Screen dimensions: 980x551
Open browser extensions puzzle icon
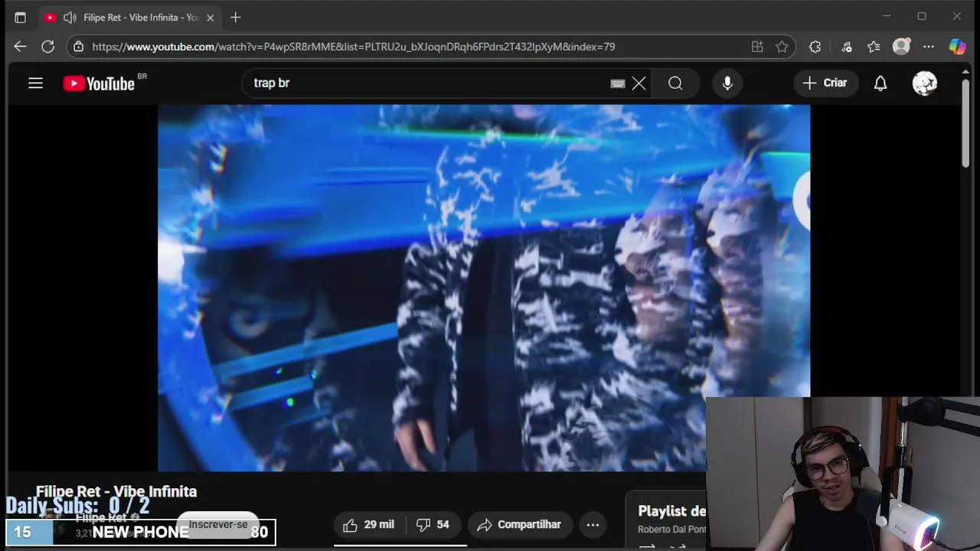point(815,47)
